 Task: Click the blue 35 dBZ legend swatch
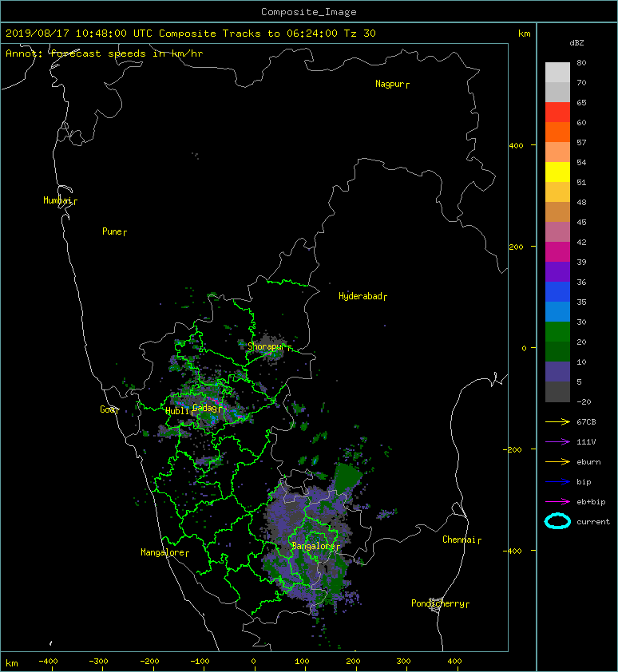(557, 291)
